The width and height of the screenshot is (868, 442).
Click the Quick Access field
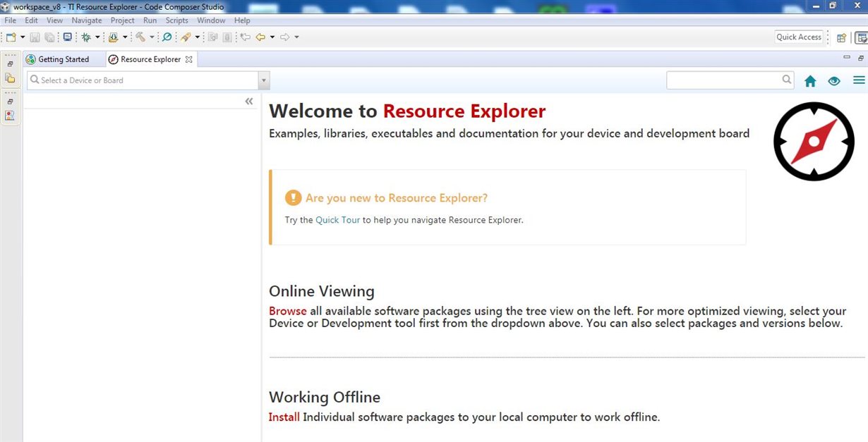(x=799, y=37)
